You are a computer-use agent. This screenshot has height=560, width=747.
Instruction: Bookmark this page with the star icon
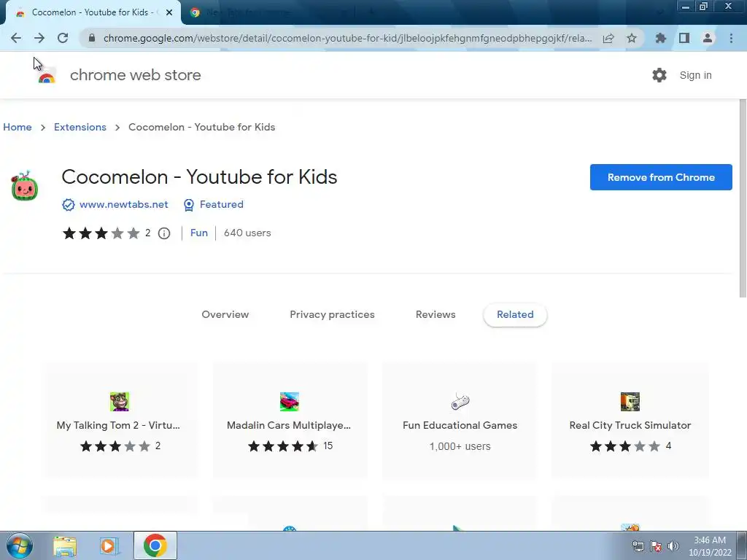[x=632, y=38]
